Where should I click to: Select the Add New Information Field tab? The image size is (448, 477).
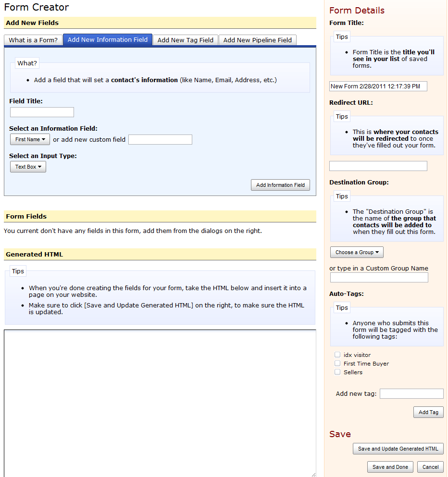tap(107, 40)
